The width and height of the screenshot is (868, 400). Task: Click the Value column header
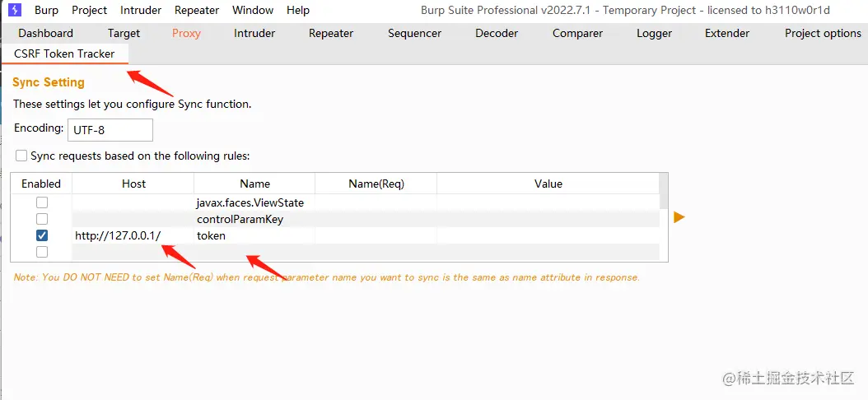[x=548, y=184]
